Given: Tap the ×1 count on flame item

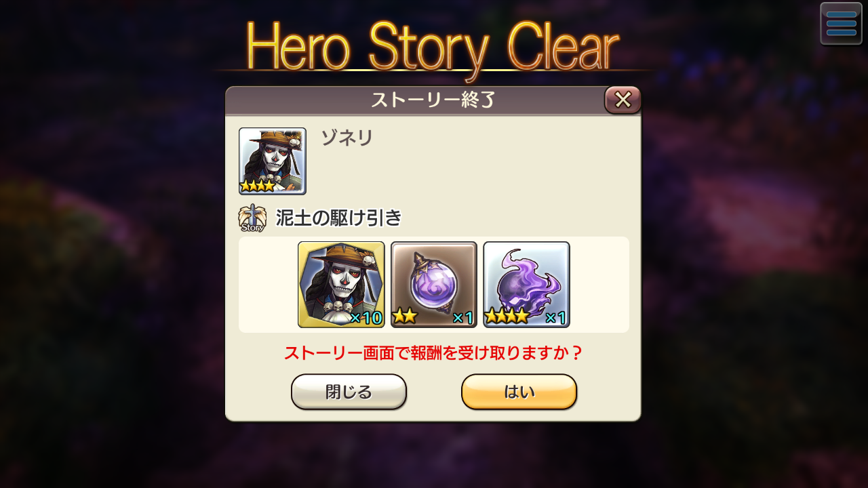Looking at the screenshot, I should (555, 317).
